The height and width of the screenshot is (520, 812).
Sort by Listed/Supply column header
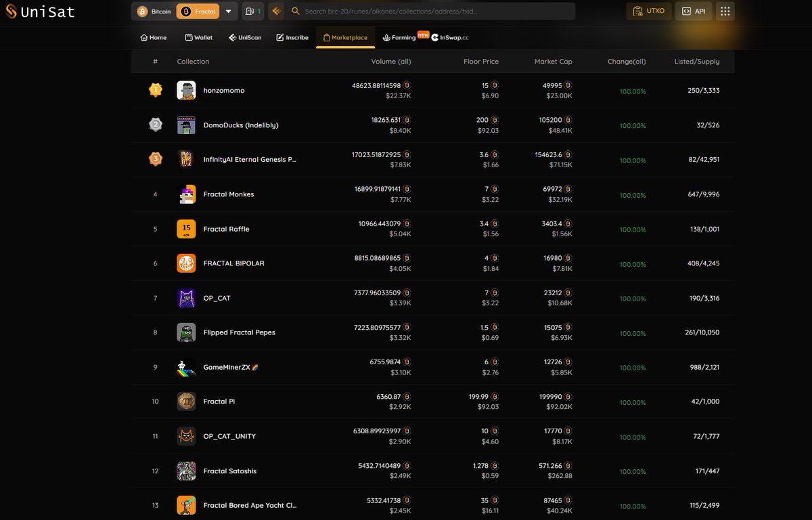pos(697,62)
